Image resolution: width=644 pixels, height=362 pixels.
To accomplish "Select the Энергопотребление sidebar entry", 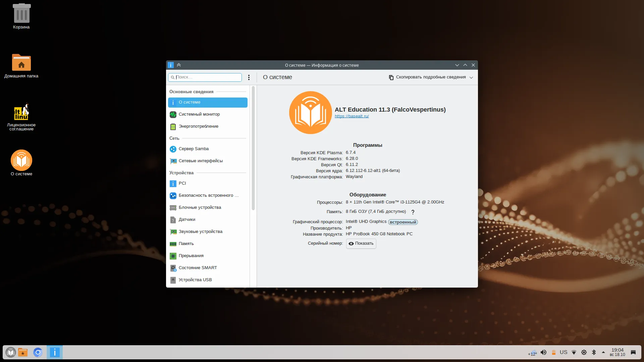I will 208,126.
